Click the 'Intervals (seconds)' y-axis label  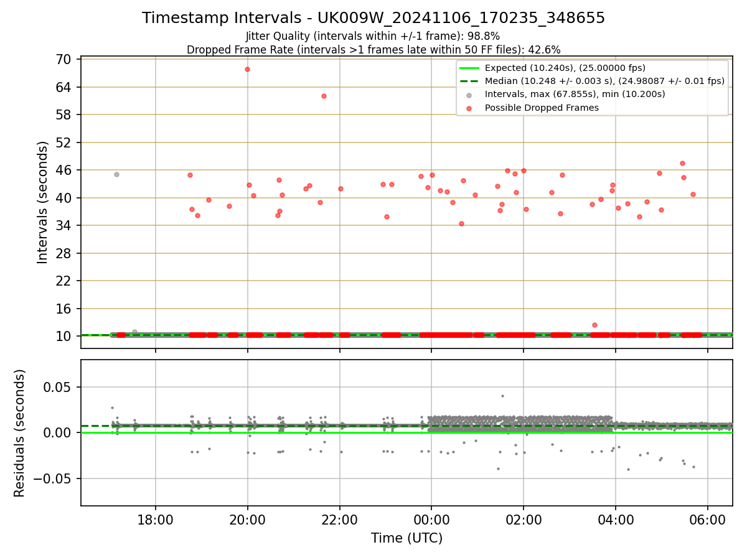point(42,202)
